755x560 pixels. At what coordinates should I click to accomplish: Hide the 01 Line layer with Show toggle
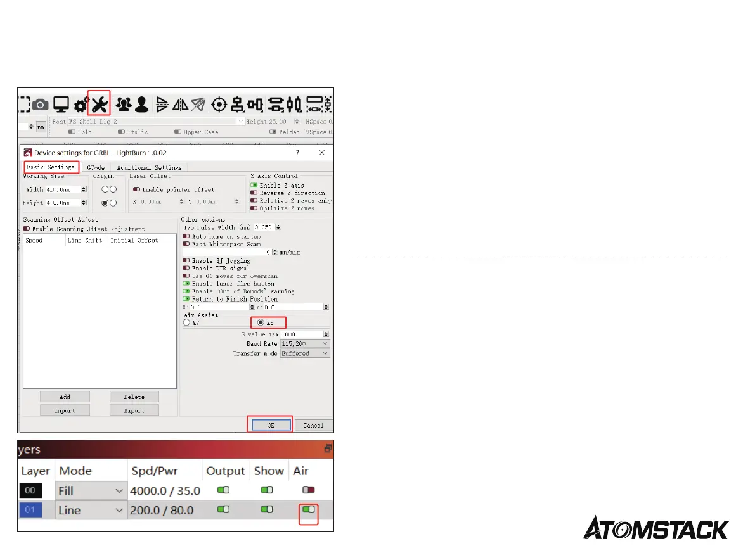pos(267,509)
